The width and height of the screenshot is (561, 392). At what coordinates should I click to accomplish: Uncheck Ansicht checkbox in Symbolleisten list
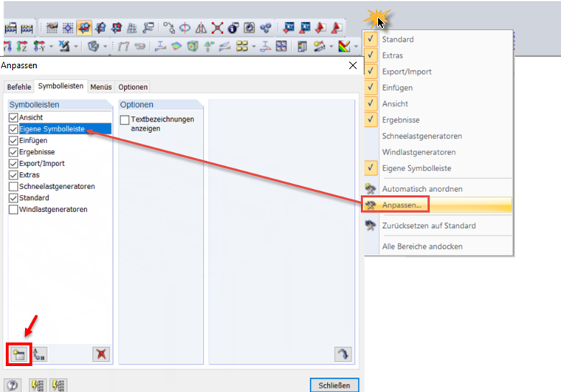point(13,117)
